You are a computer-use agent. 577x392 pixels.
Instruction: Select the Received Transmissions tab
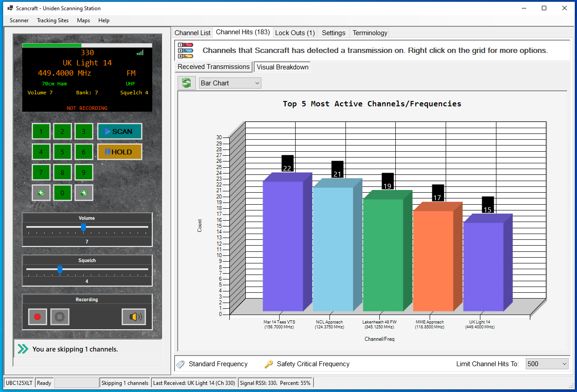coord(214,67)
